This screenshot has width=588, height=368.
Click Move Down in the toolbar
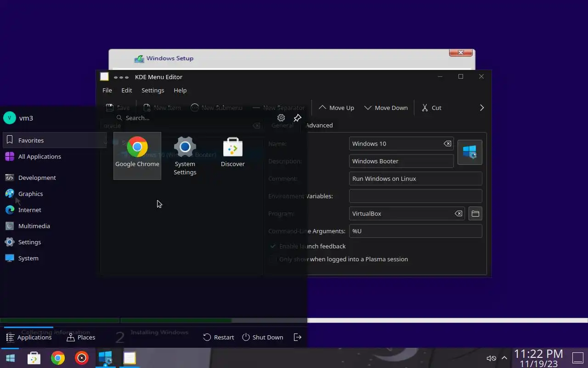(386, 108)
